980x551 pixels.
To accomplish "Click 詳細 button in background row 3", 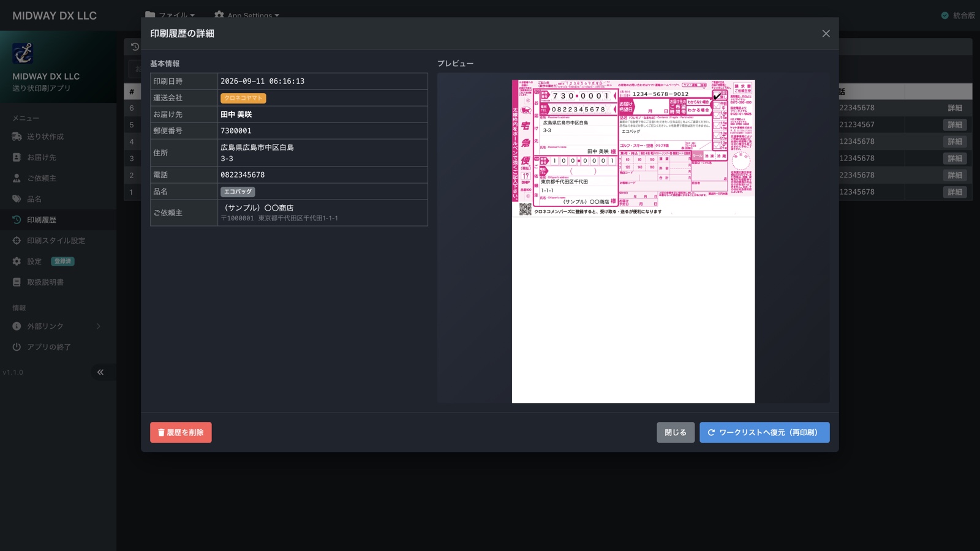I will point(955,159).
